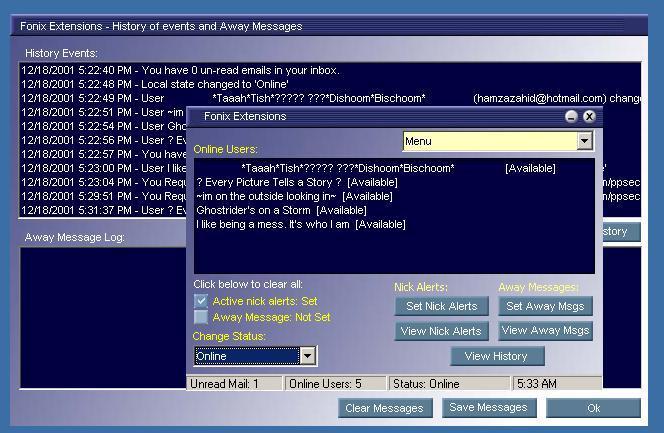This screenshot has height=433, width=664.
Task: Select user Ghostrider's on a Storm
Action: pyautogui.click(x=394, y=210)
